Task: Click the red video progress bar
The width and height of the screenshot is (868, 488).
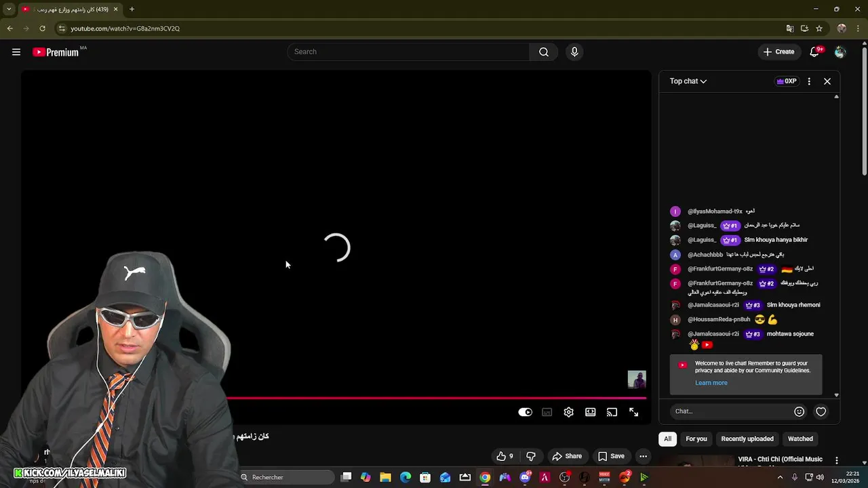Action: click(436, 398)
